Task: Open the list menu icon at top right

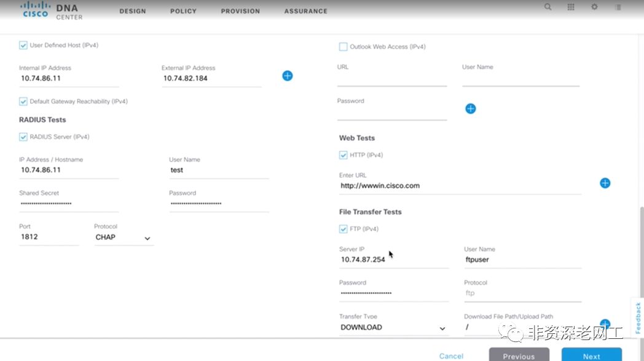Action: pyautogui.click(x=618, y=7)
